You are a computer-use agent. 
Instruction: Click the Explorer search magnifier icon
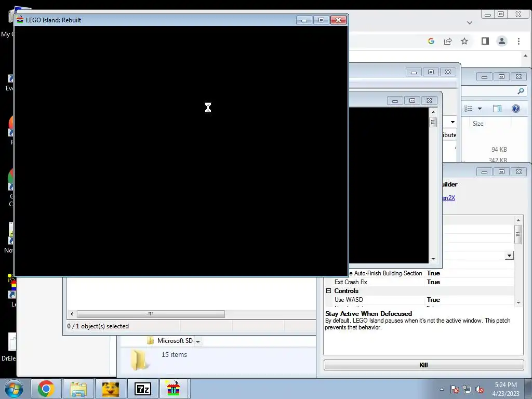[x=521, y=91]
